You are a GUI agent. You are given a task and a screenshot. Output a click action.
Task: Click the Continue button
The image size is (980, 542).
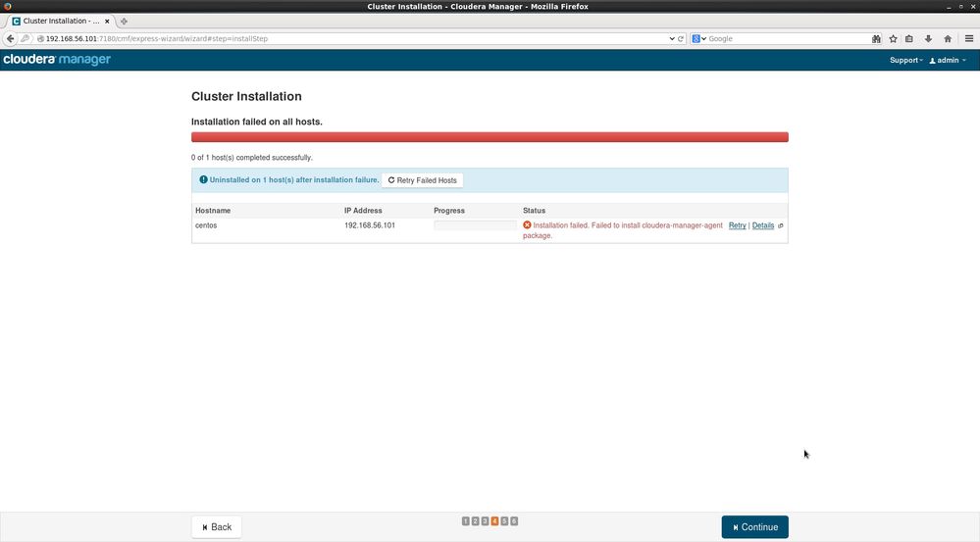click(x=754, y=527)
